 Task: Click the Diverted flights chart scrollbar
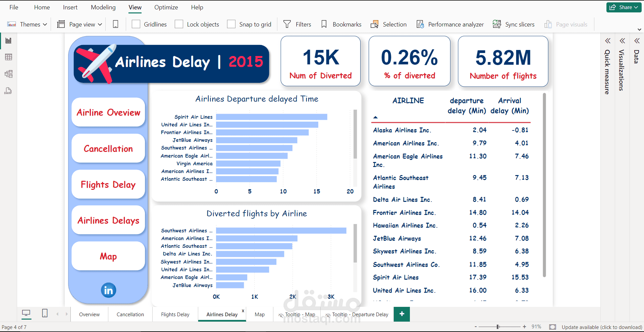355,243
